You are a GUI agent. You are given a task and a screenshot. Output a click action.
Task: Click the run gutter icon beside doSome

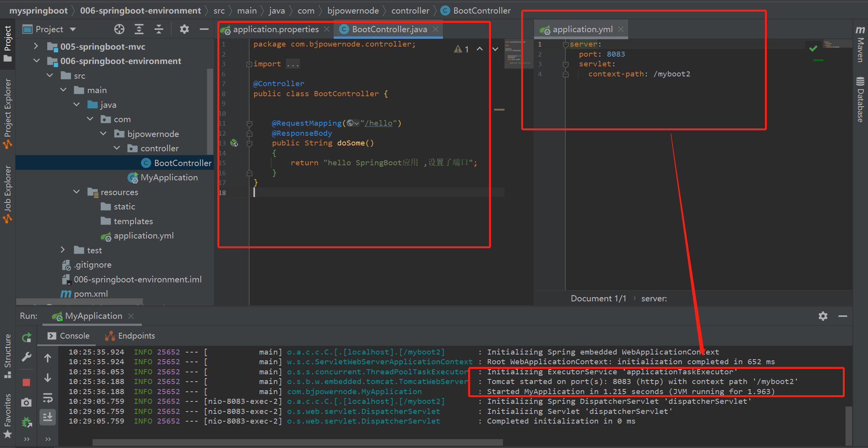pyautogui.click(x=234, y=143)
